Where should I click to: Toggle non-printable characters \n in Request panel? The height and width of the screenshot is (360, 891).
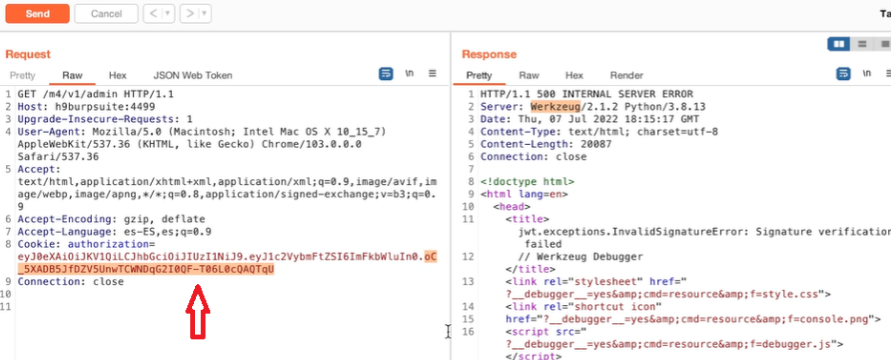pos(409,74)
